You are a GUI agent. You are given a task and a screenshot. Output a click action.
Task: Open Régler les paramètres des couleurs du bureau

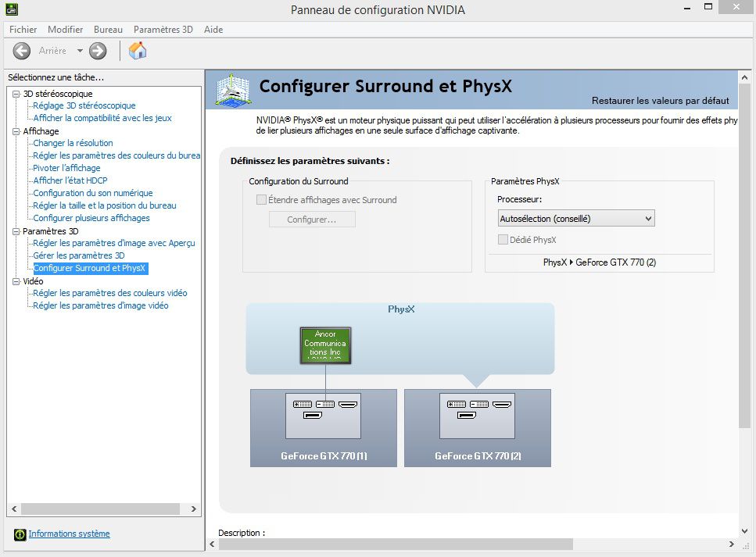click(116, 155)
